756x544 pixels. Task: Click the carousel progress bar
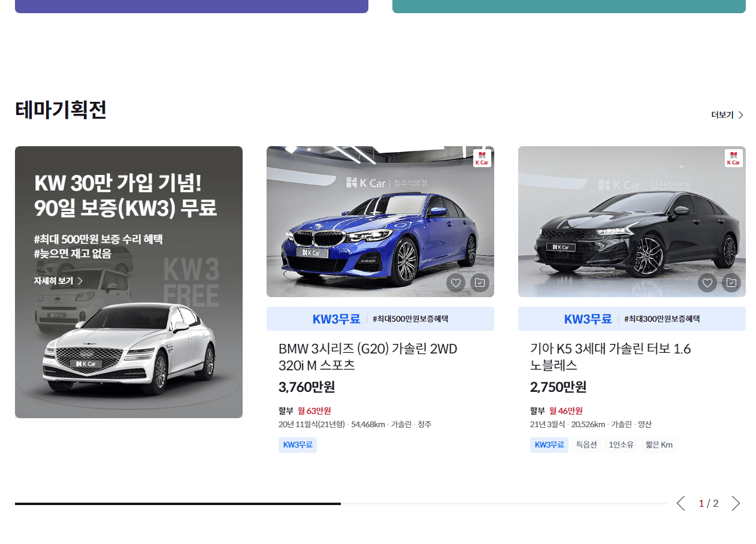coord(177,503)
